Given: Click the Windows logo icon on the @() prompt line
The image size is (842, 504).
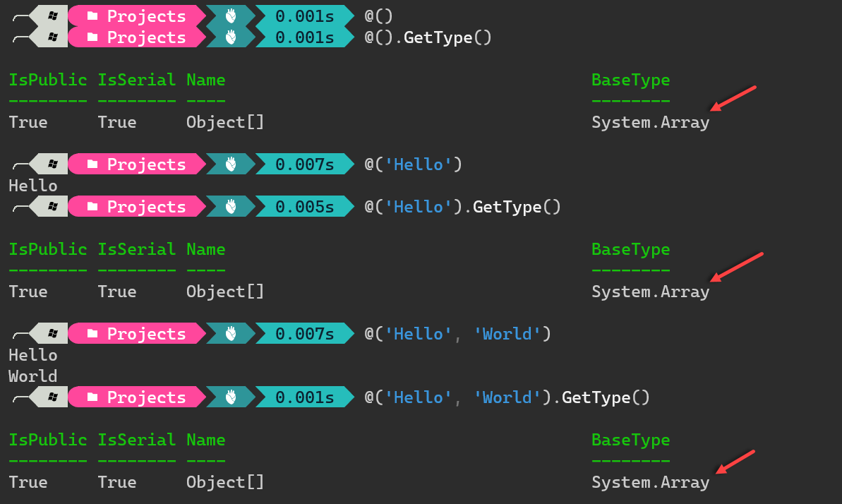Looking at the screenshot, I should tap(53, 16).
